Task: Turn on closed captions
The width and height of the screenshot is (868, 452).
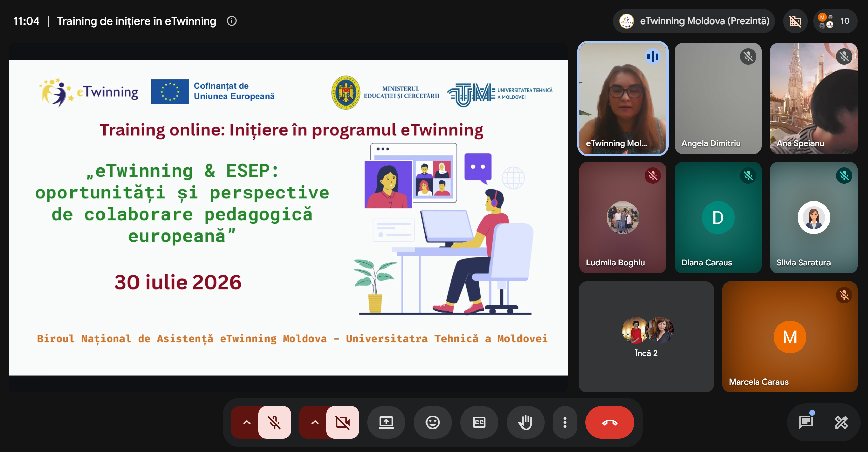Action: click(x=479, y=422)
